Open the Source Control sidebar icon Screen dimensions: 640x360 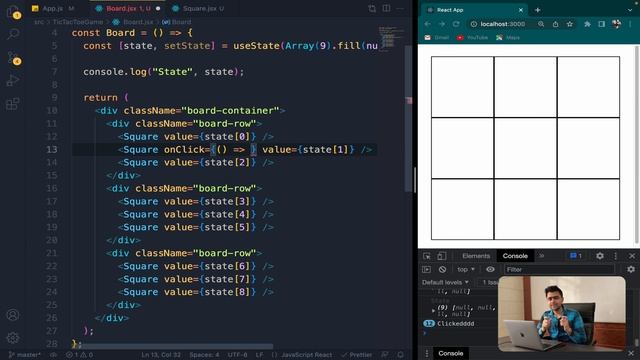[x=13, y=58]
